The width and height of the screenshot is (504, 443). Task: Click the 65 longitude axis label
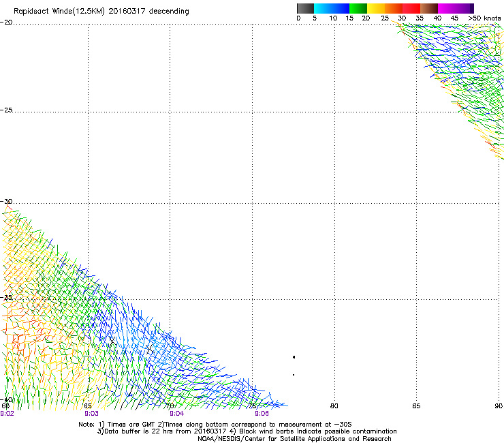point(88,406)
